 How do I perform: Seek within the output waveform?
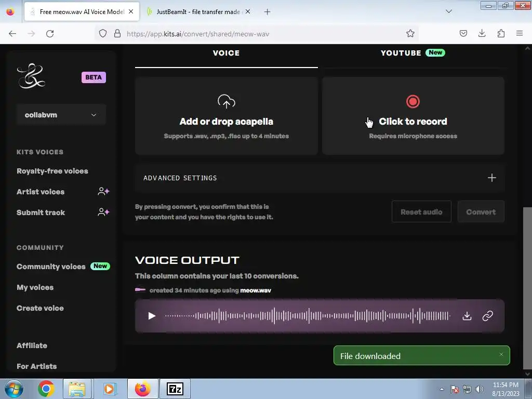[x=308, y=316]
